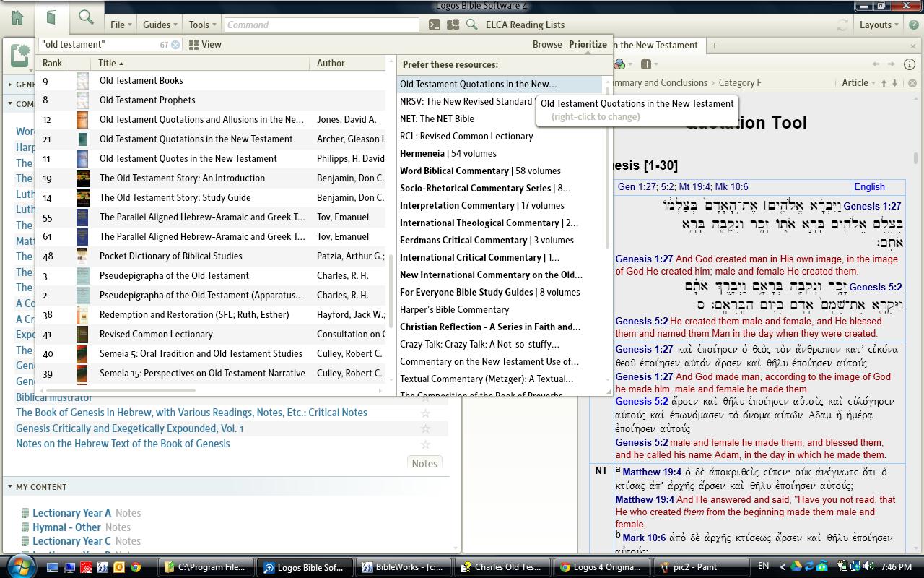
Task: Toggle star for Book of Genesis in Hebrew
Action: [425, 413]
